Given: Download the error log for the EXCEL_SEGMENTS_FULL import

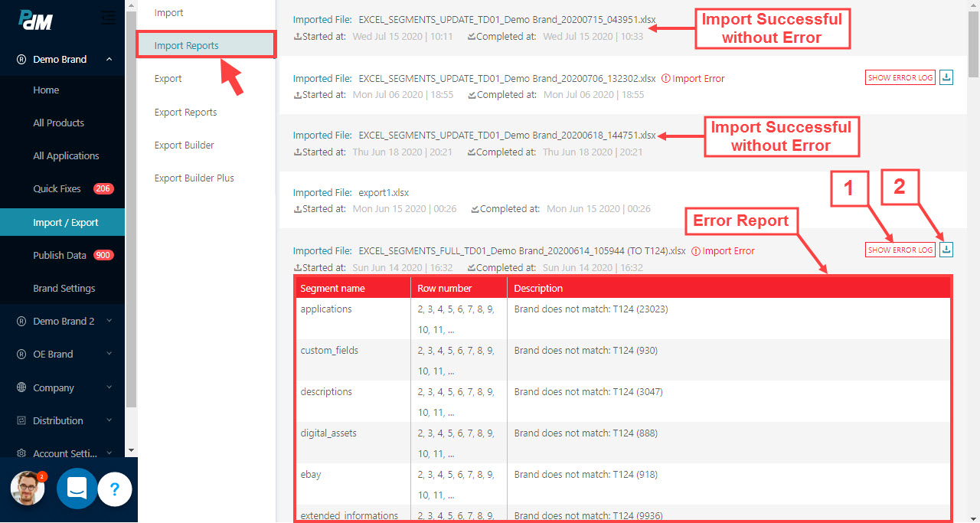Looking at the screenshot, I should 946,249.
